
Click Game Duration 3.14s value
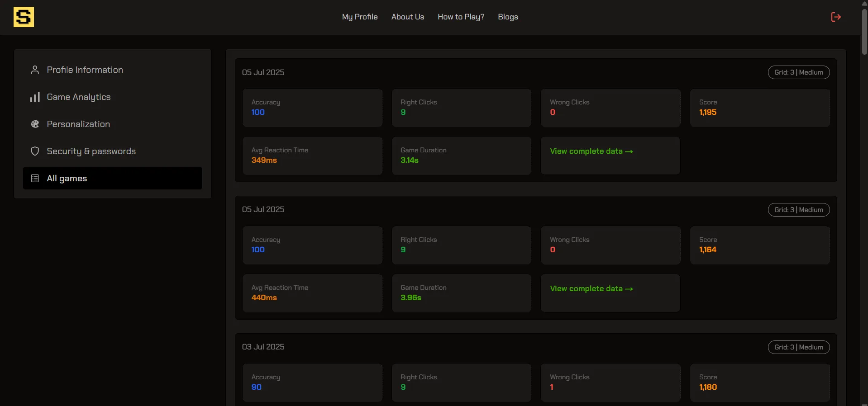410,160
